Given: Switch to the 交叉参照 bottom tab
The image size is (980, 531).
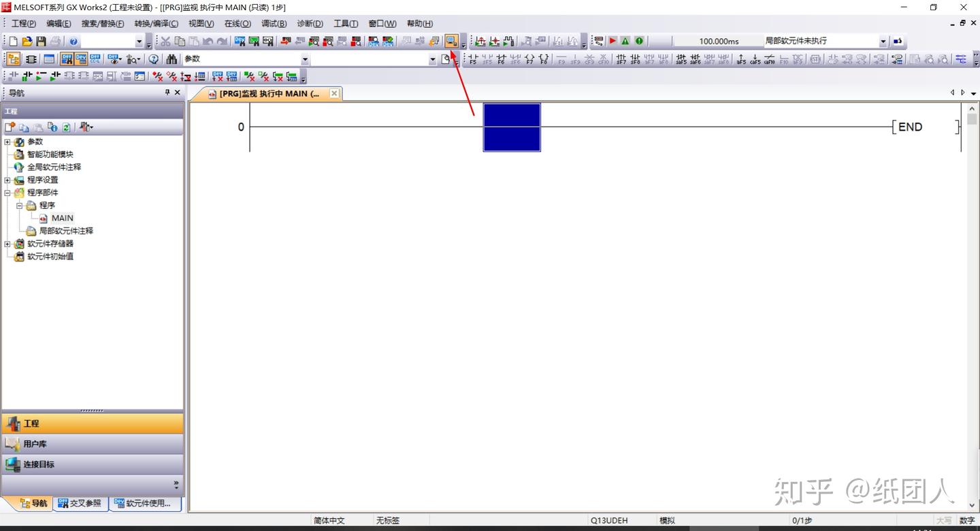Looking at the screenshot, I should point(80,503).
